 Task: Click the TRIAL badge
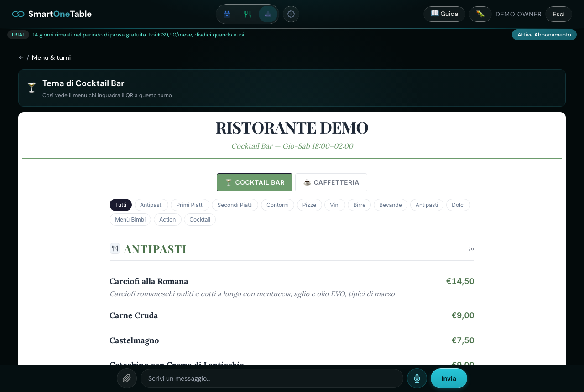18,35
